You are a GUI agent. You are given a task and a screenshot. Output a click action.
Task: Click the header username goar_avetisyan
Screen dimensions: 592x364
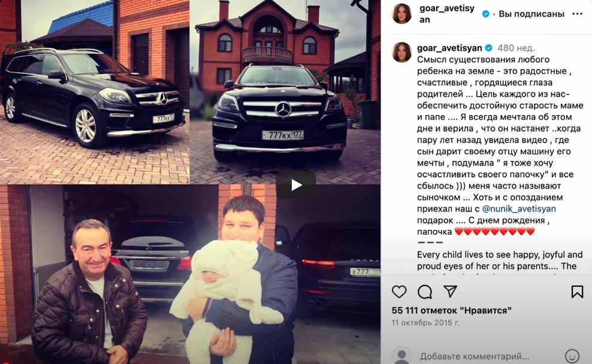click(446, 14)
